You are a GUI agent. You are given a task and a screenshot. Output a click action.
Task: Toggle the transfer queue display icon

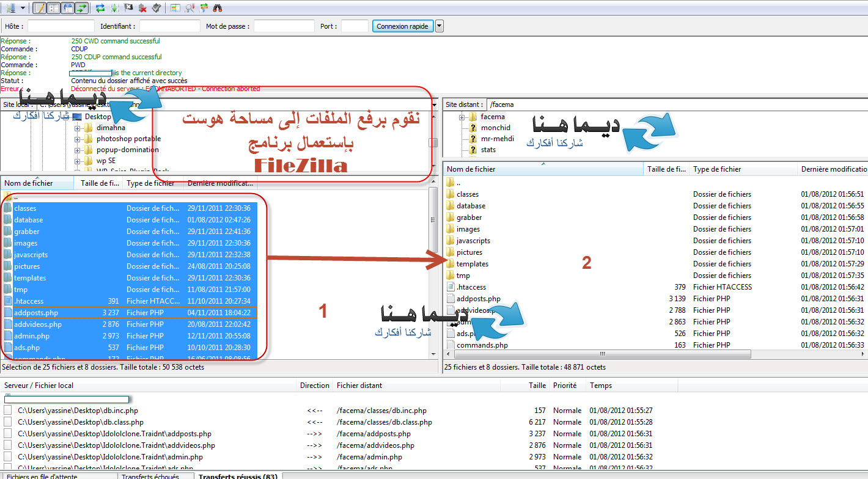pos(81,7)
